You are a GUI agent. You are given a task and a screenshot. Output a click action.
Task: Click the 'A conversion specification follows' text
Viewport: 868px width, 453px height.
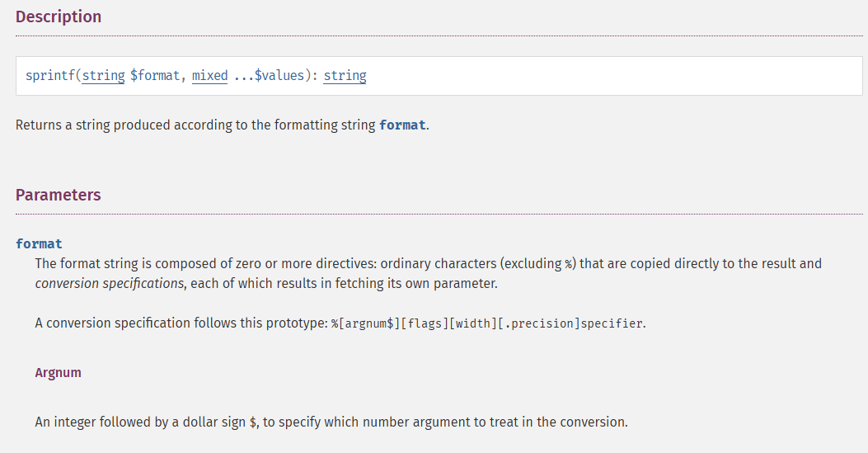[181, 323]
